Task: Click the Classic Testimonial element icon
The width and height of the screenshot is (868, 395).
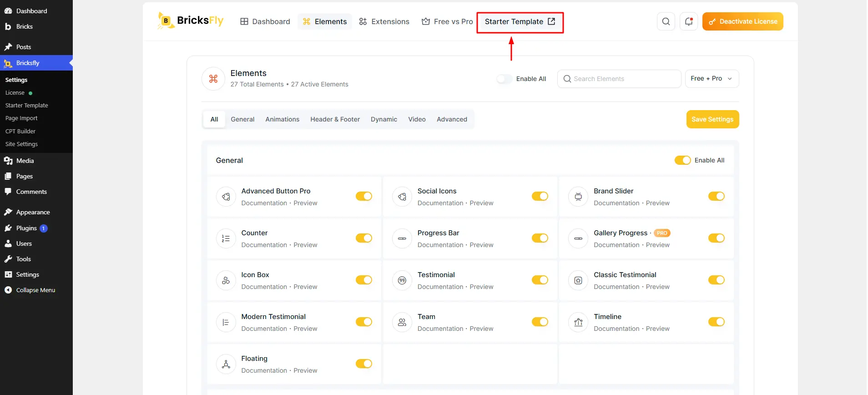Action: coord(578,280)
